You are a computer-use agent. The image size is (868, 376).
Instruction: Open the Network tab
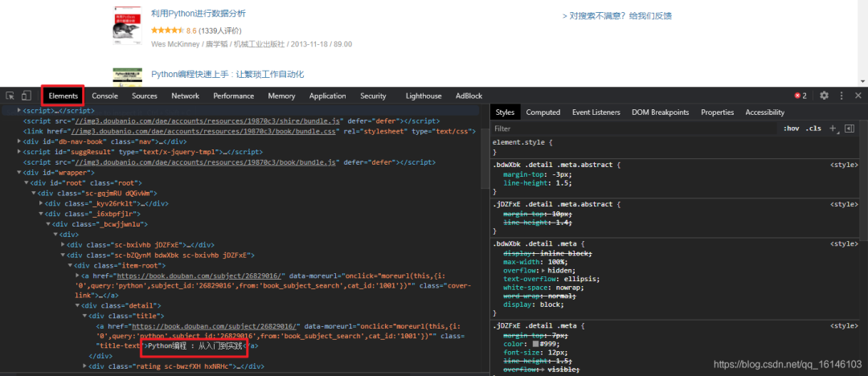point(185,96)
